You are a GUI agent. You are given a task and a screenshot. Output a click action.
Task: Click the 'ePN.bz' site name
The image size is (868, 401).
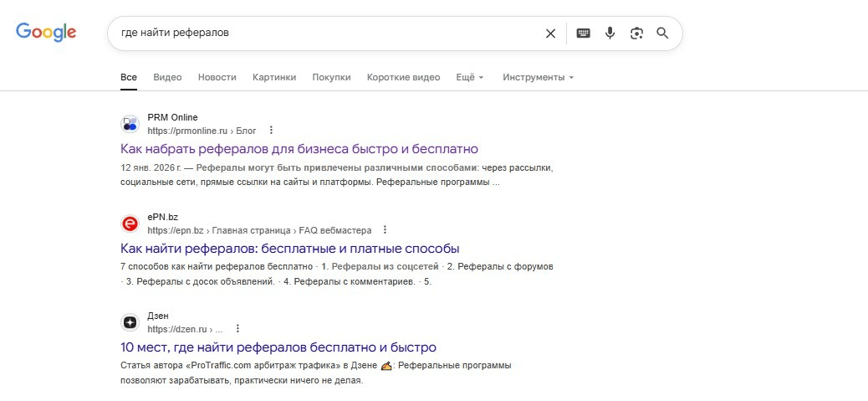click(x=163, y=217)
